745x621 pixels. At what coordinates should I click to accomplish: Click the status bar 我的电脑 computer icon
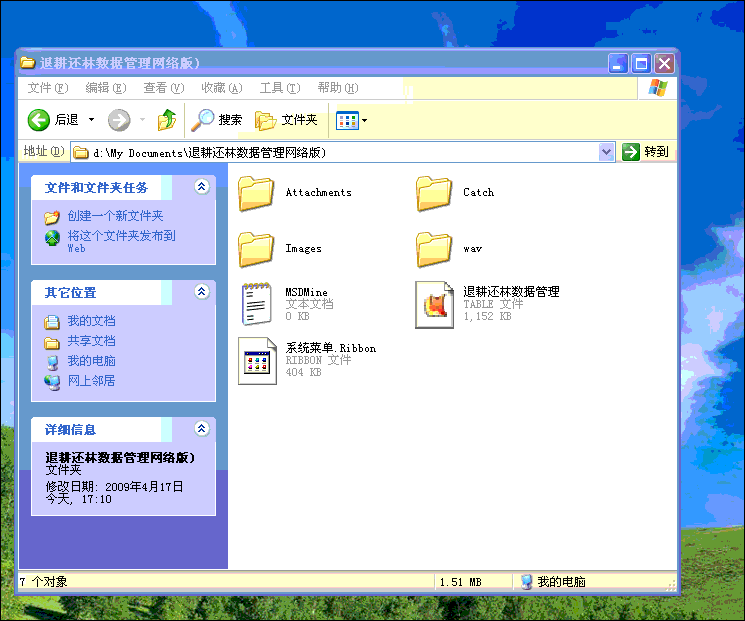(x=526, y=582)
